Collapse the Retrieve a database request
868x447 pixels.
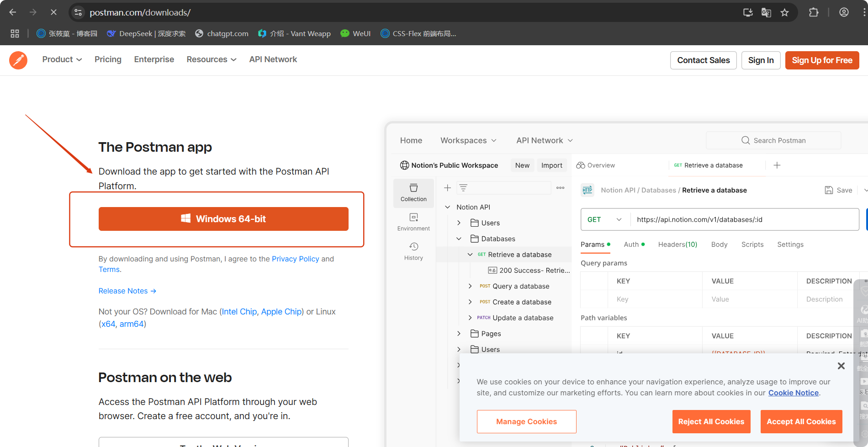click(470, 255)
